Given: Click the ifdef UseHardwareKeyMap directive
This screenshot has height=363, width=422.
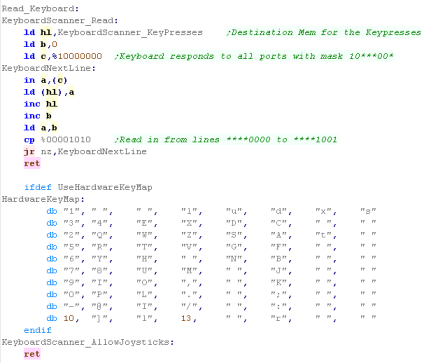Looking at the screenshot, I should [x=88, y=187].
